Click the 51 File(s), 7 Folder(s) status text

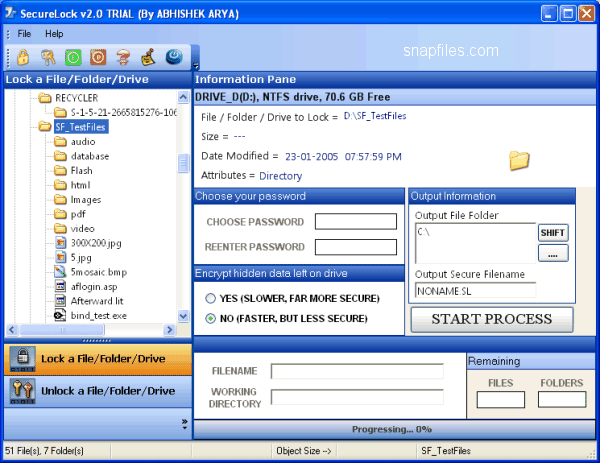coord(44,451)
